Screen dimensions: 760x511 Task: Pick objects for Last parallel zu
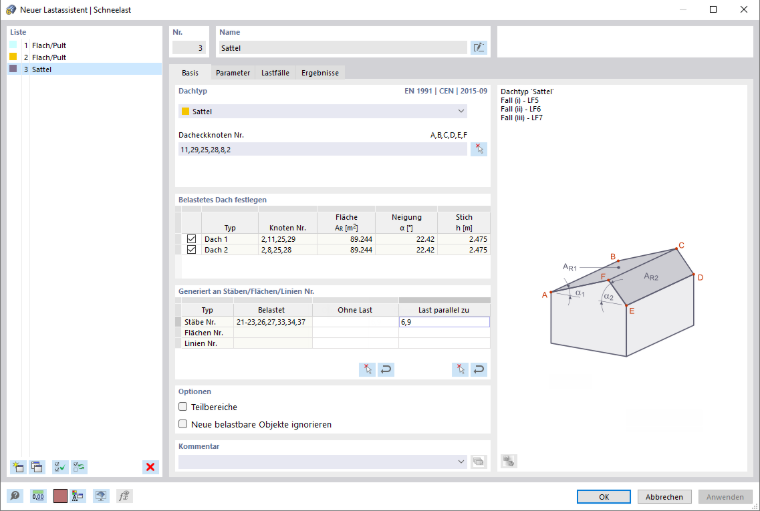tap(460, 369)
